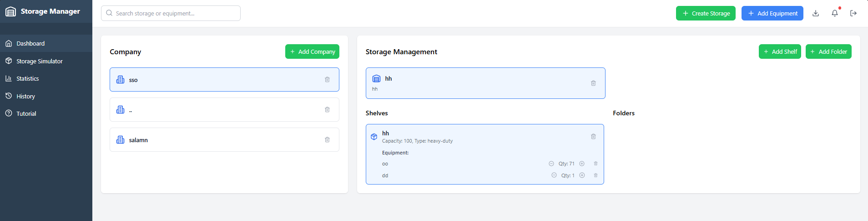Increase quantity of oo equipment
The width and height of the screenshot is (868, 221).
[x=582, y=164]
